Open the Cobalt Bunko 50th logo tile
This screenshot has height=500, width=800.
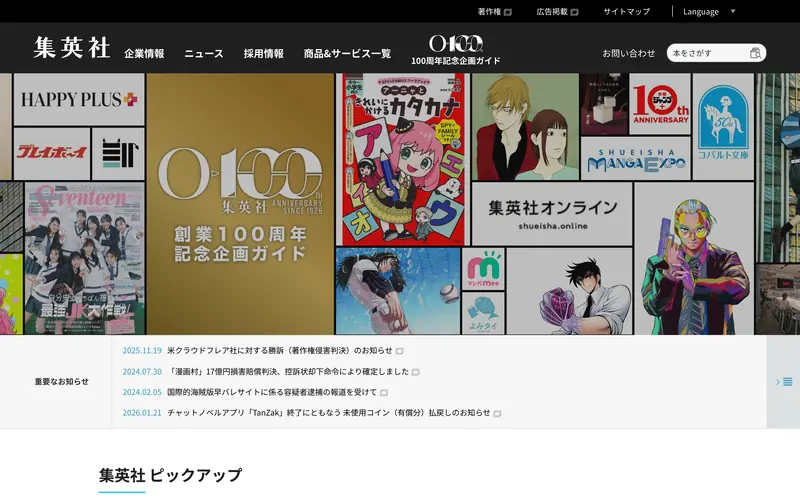[x=723, y=127]
